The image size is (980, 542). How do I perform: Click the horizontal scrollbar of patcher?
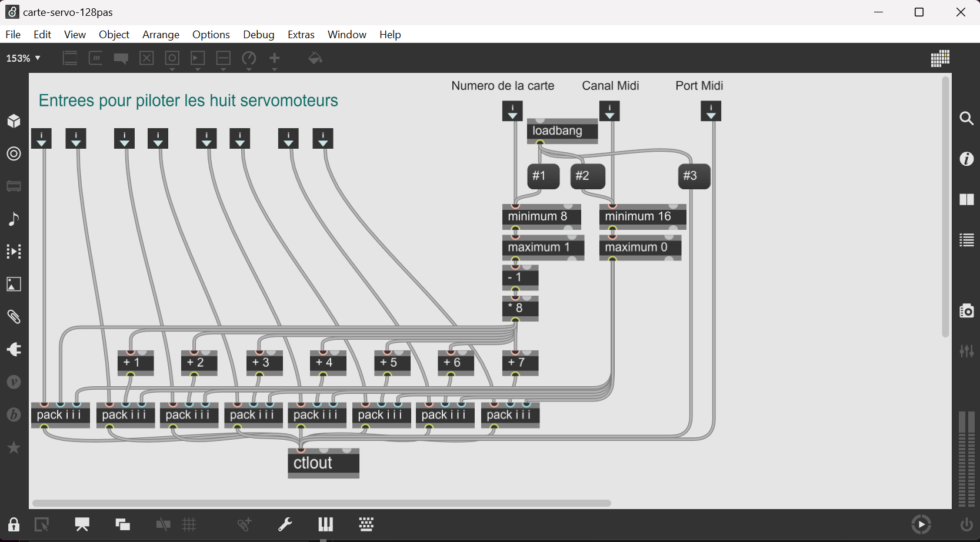coord(321,503)
